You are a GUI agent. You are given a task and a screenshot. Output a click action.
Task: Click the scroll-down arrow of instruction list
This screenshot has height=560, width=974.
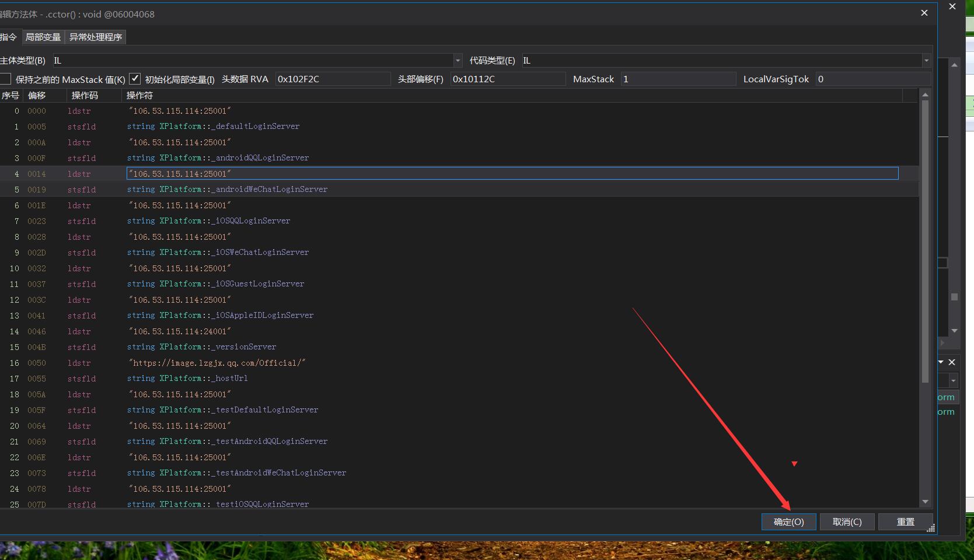pyautogui.click(x=925, y=502)
